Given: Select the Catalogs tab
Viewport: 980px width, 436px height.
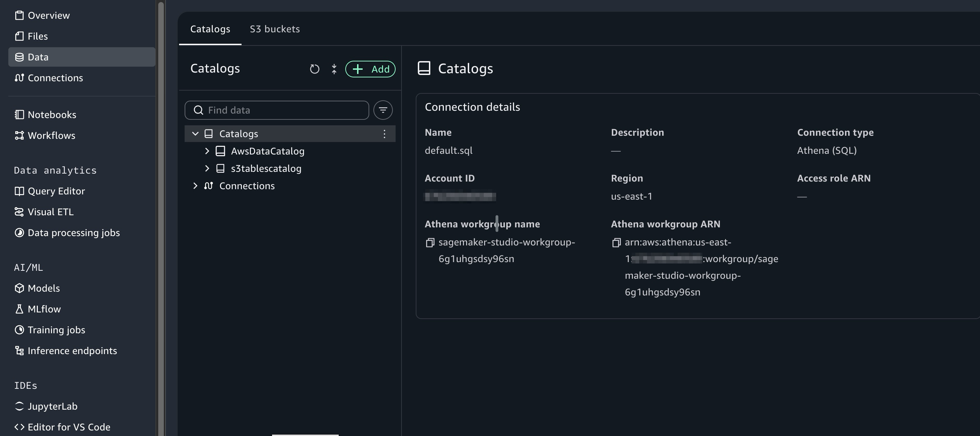Looking at the screenshot, I should click(210, 29).
